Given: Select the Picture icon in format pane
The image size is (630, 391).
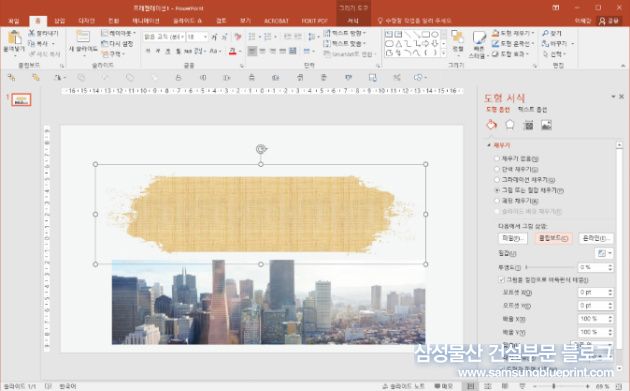Looking at the screenshot, I should coord(546,125).
